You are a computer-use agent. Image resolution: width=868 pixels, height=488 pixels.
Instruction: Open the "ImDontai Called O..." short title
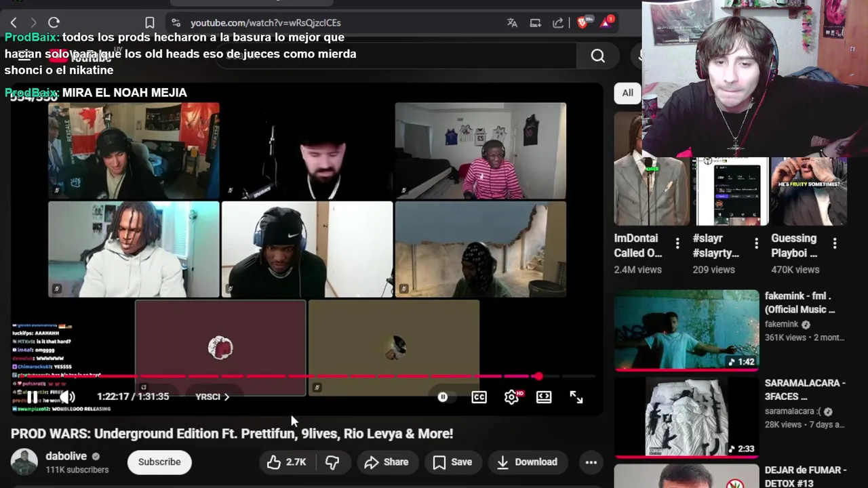pyautogui.click(x=638, y=245)
